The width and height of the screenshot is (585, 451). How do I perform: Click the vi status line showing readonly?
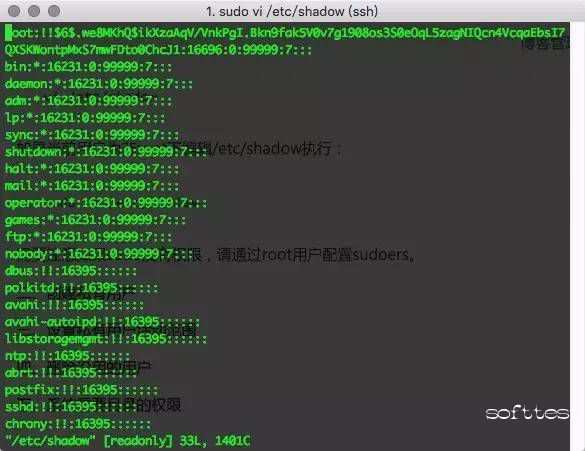pyautogui.click(x=128, y=441)
